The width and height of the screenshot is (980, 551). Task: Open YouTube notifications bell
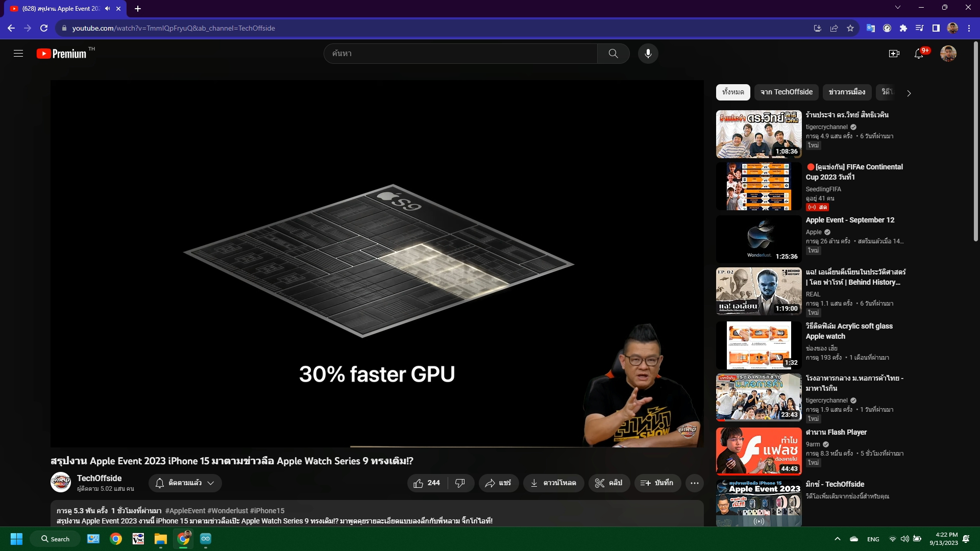click(x=919, y=54)
